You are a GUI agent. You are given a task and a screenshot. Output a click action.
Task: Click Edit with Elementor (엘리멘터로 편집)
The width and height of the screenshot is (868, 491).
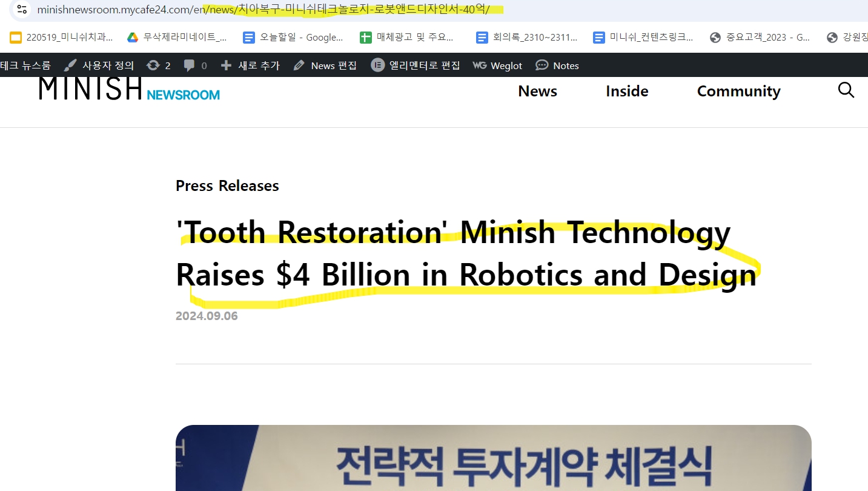[416, 65]
